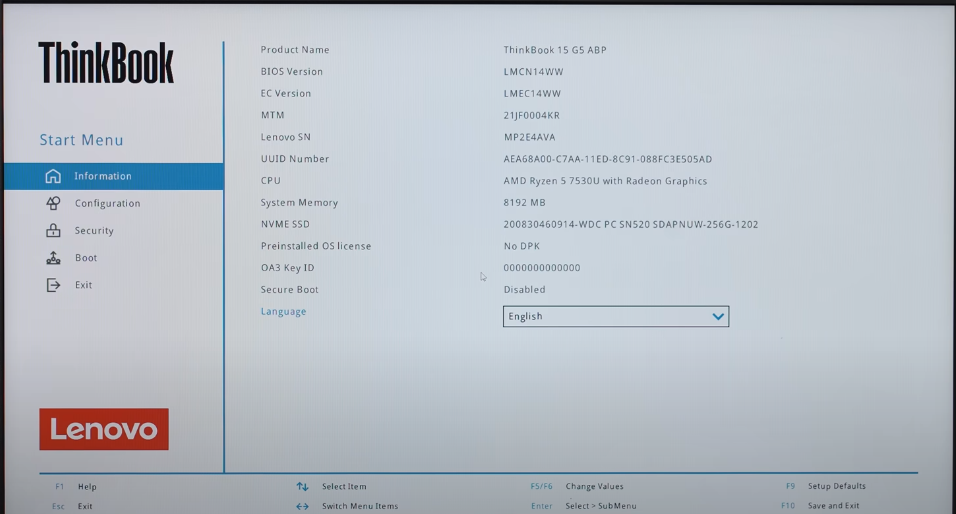956x514 pixels.
Task: Click the 21JF0004KR value
Action: pos(532,115)
